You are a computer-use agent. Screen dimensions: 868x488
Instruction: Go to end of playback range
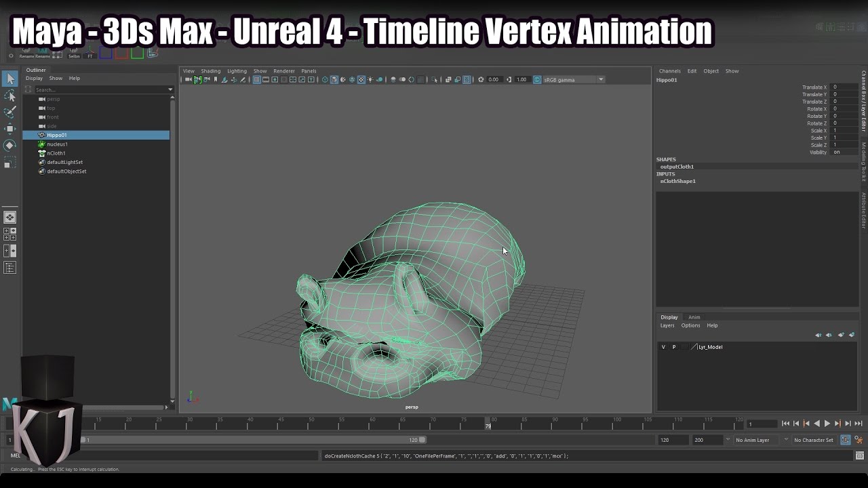tap(859, 424)
